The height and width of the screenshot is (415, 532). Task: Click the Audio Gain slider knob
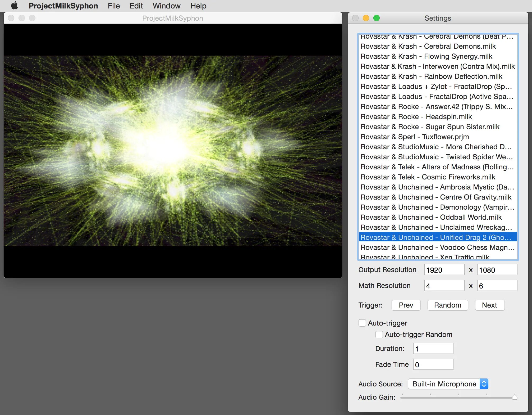pyautogui.click(x=514, y=397)
